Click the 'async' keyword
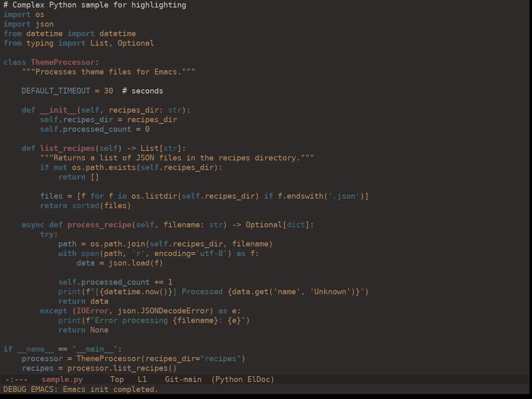Viewport: 532px width, 399px height. [x=33, y=225]
